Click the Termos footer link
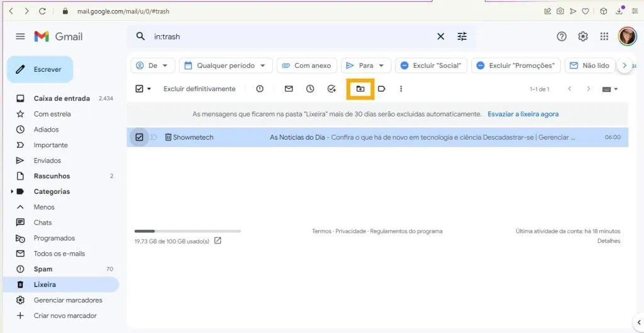Image resolution: width=644 pixels, height=333 pixels. tap(321, 232)
